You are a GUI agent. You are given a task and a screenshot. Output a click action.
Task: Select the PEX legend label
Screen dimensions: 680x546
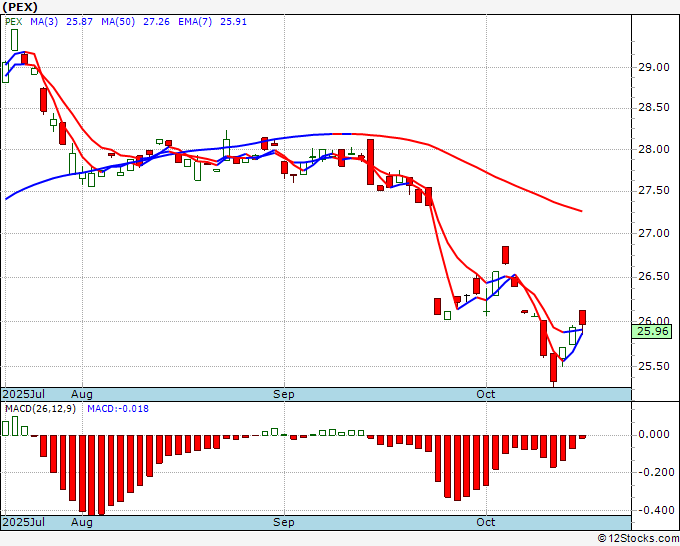[13, 22]
